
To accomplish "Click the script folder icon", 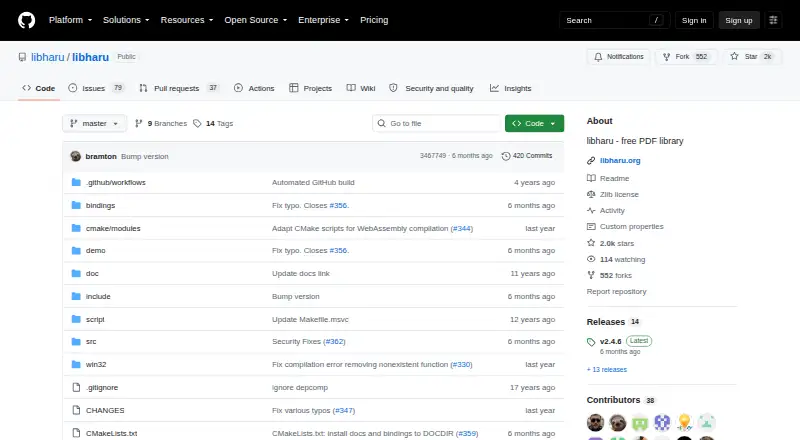I will [x=76, y=319].
